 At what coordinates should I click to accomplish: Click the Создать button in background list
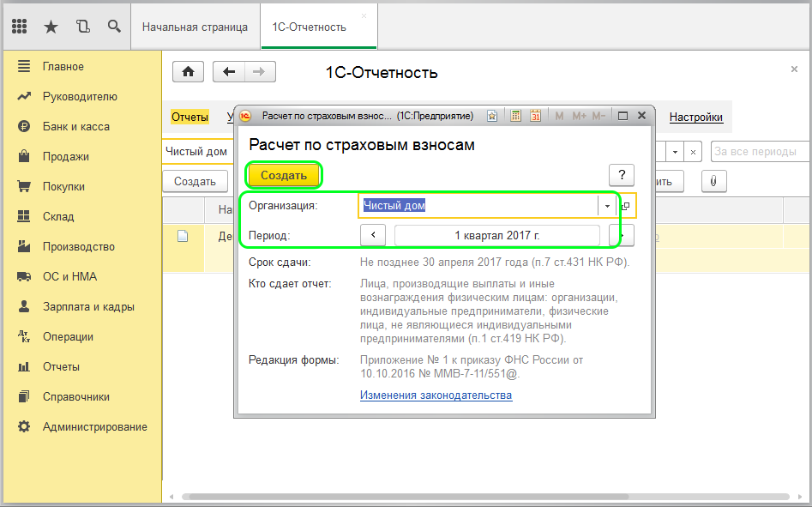[x=195, y=181]
